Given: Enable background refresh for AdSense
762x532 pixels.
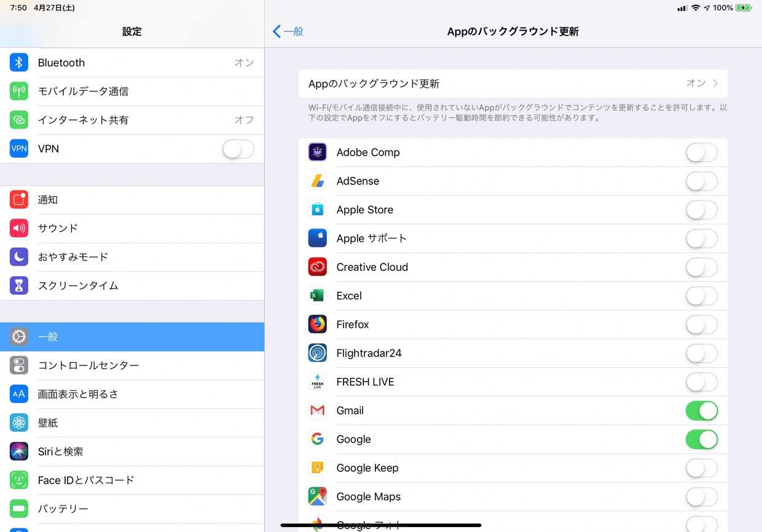Looking at the screenshot, I should click(702, 181).
